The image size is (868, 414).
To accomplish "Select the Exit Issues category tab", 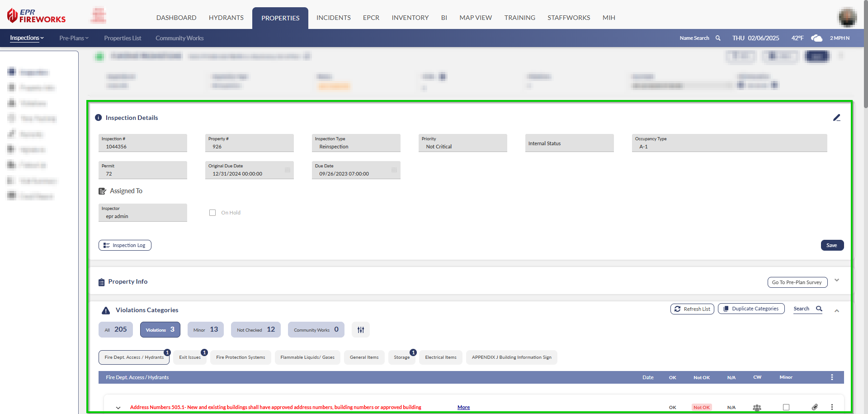I will pyautogui.click(x=190, y=357).
